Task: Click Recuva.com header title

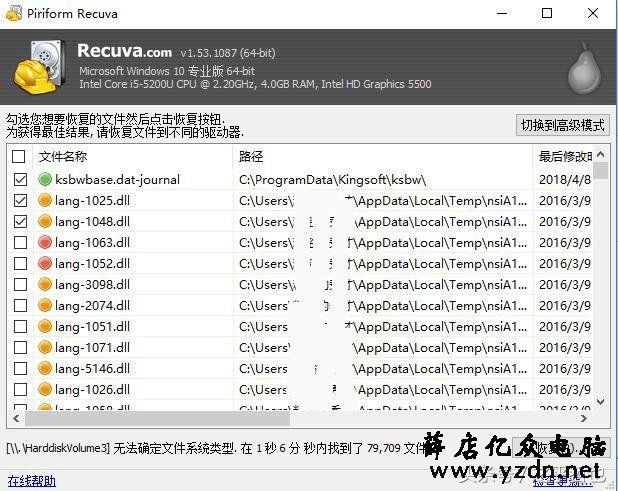Action: click(125, 51)
